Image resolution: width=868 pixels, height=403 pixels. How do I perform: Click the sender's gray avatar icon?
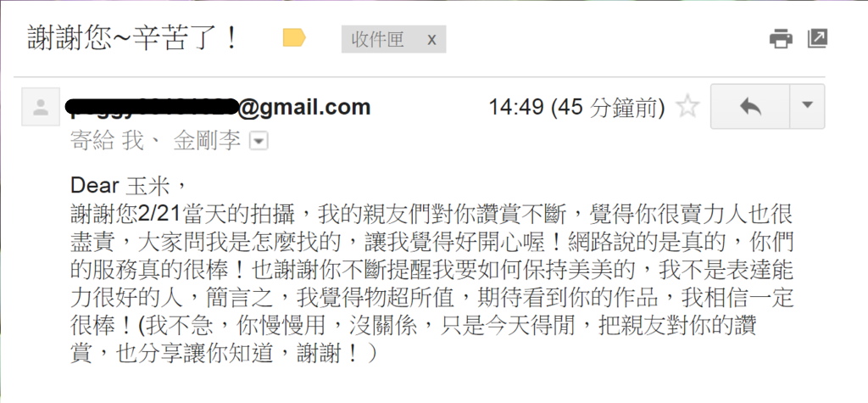point(41,107)
